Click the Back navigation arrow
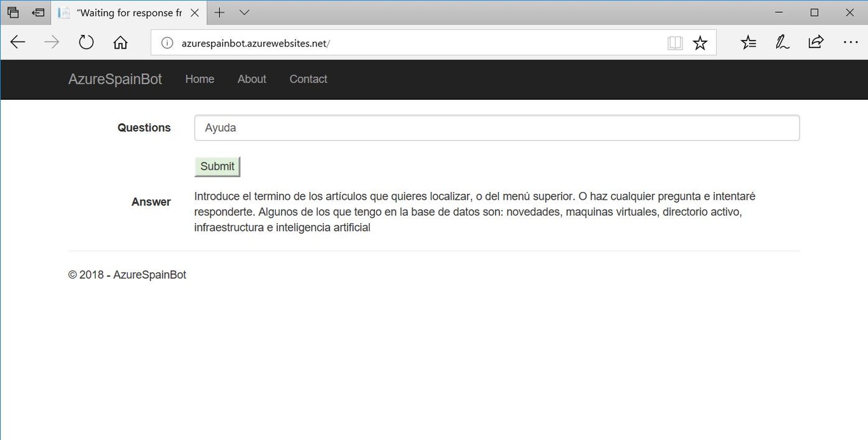868x440 pixels. (17, 42)
